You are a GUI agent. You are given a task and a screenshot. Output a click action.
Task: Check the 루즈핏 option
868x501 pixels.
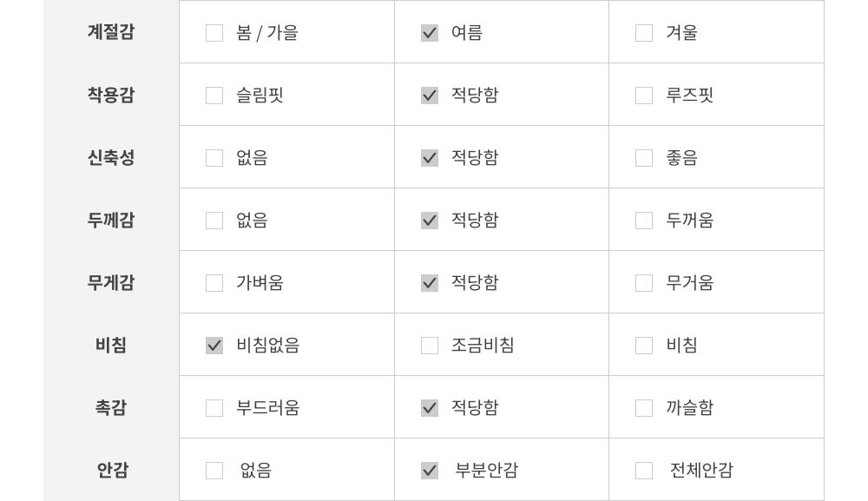[644, 96]
